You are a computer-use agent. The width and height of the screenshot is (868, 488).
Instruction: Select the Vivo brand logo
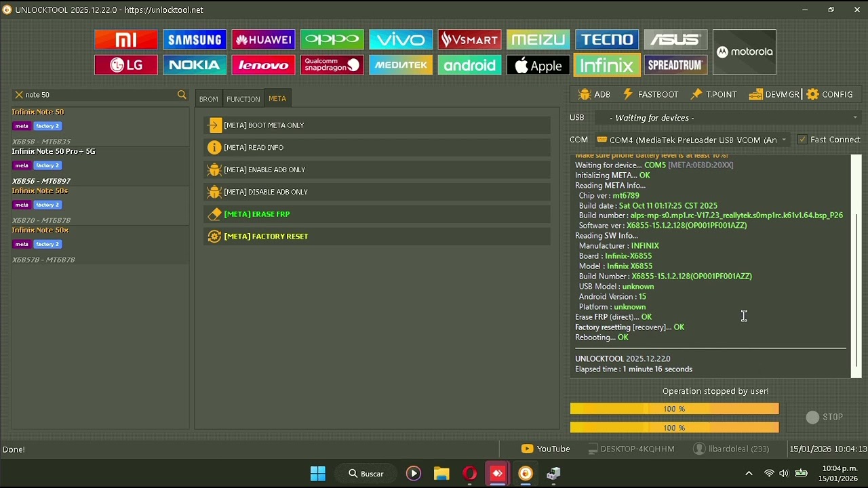[401, 39]
